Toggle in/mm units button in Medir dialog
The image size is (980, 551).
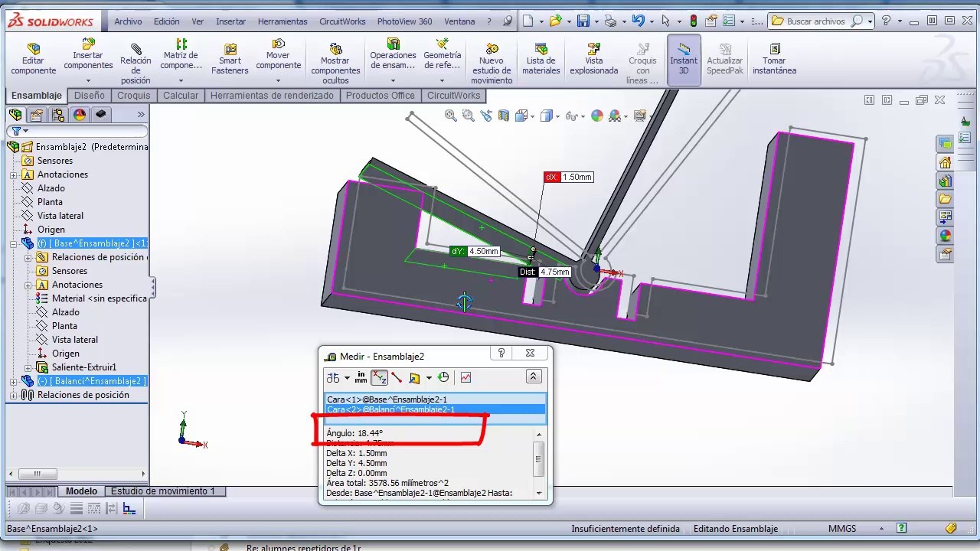tap(361, 377)
